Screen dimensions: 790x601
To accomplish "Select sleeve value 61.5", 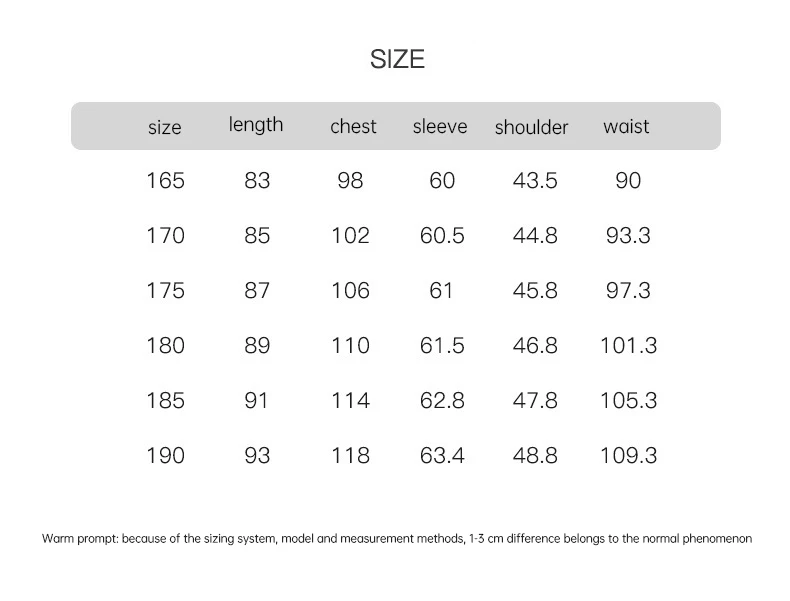I will click(442, 346).
